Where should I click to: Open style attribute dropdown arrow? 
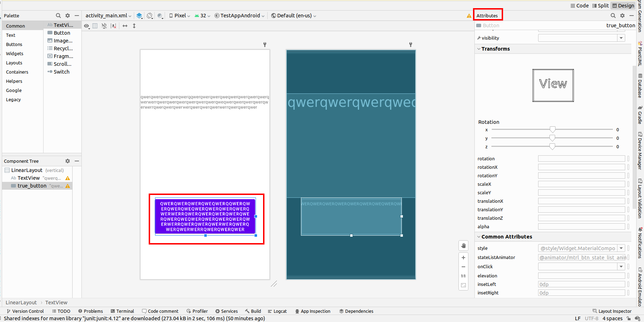tap(621, 248)
